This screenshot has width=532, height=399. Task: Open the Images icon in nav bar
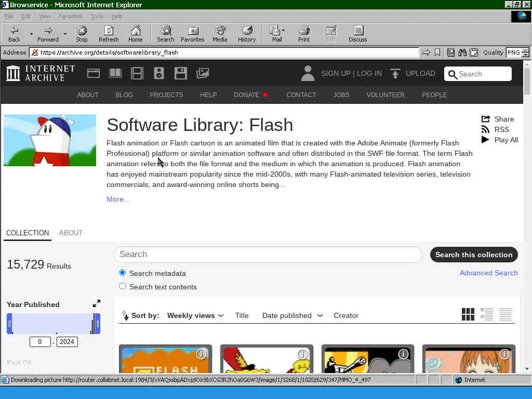click(203, 73)
